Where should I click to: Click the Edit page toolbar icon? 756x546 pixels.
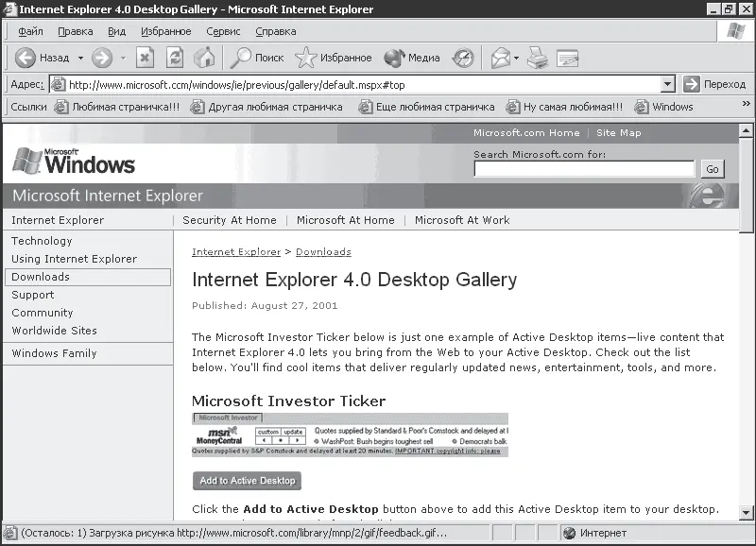(568, 59)
